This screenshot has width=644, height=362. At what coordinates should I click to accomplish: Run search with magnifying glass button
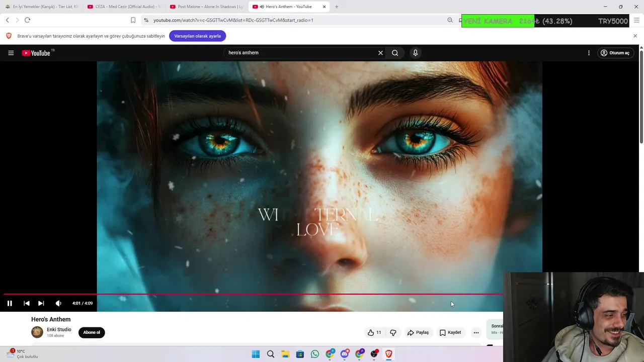[x=395, y=53]
